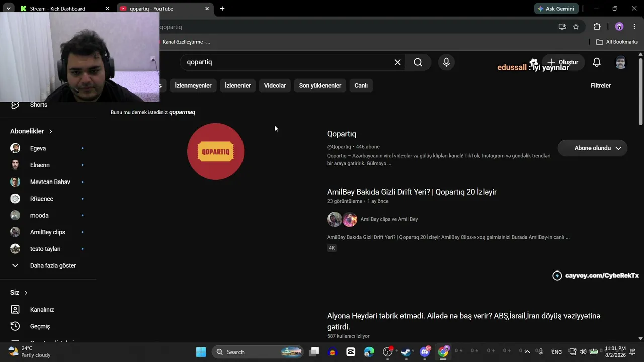The width and height of the screenshot is (644, 362).
Task: Open AmilBey clips subscription channel
Action: point(48,232)
